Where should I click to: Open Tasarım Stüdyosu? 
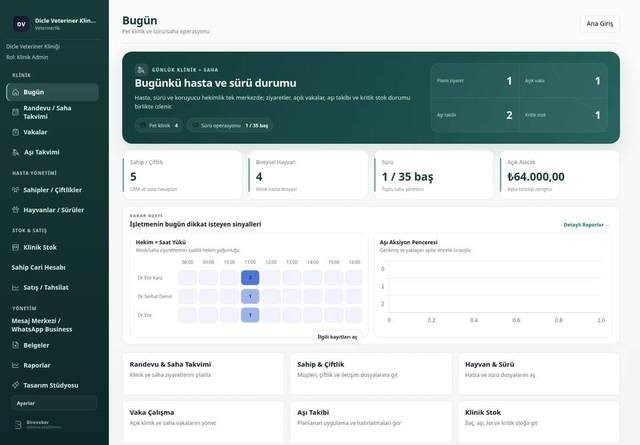pyautogui.click(x=52, y=385)
